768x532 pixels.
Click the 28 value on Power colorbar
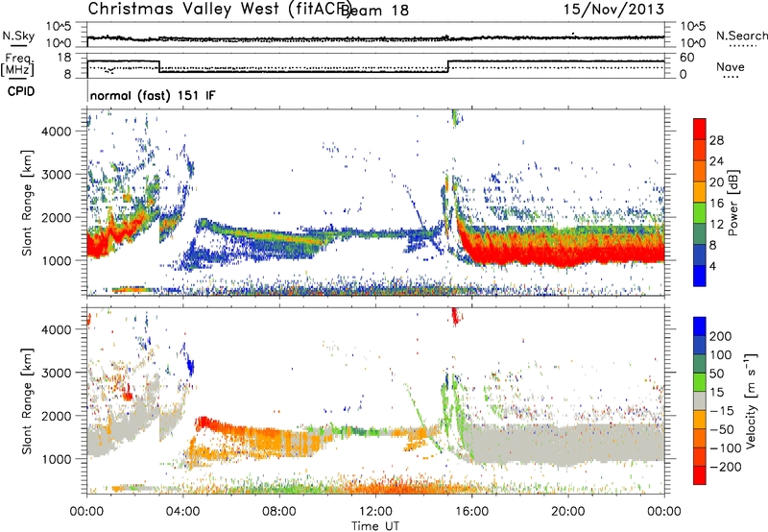pyautogui.click(x=716, y=140)
